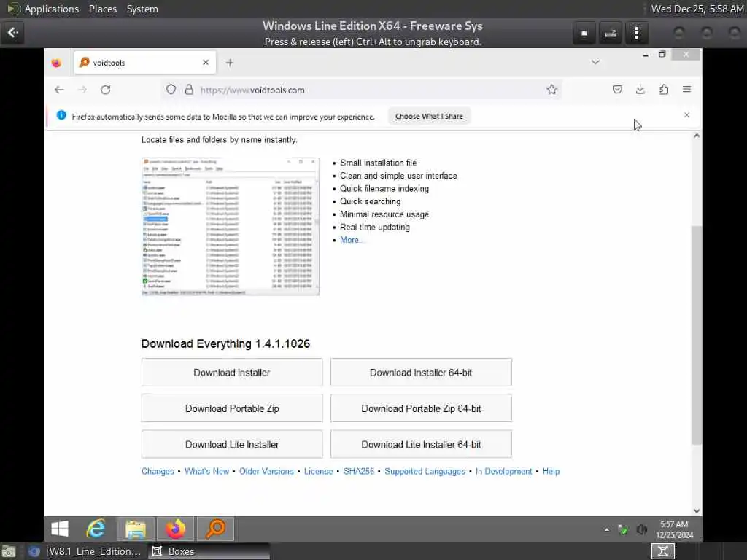Screen dimensions: 747x560
Task: Click the network tray icon
Action: (622, 529)
